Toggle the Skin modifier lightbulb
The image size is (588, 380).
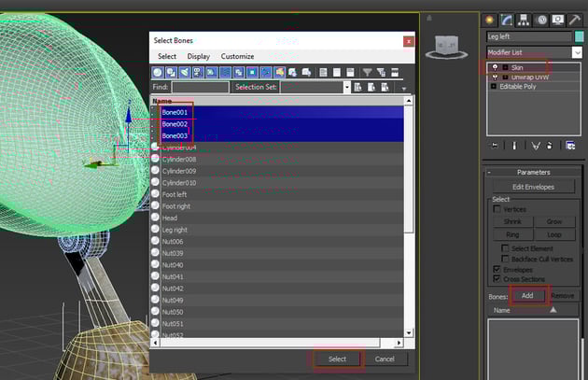pos(495,67)
